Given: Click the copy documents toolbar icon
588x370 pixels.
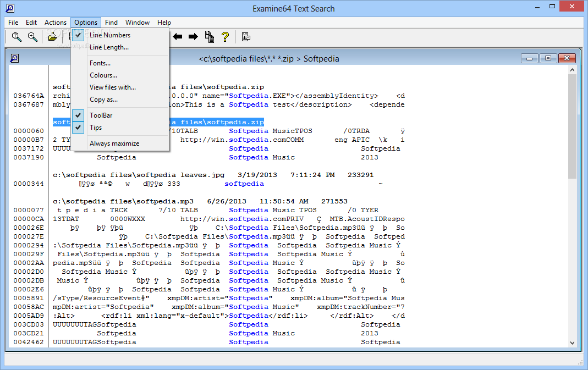Looking at the screenshot, I should (x=209, y=37).
